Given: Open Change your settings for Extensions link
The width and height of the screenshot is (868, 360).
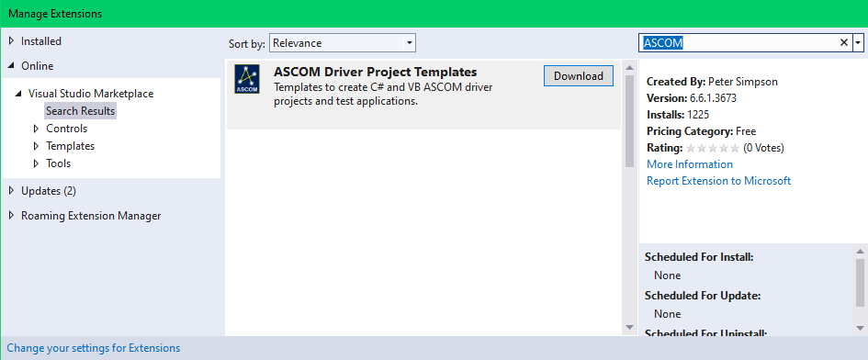Looking at the screenshot, I should click(94, 348).
